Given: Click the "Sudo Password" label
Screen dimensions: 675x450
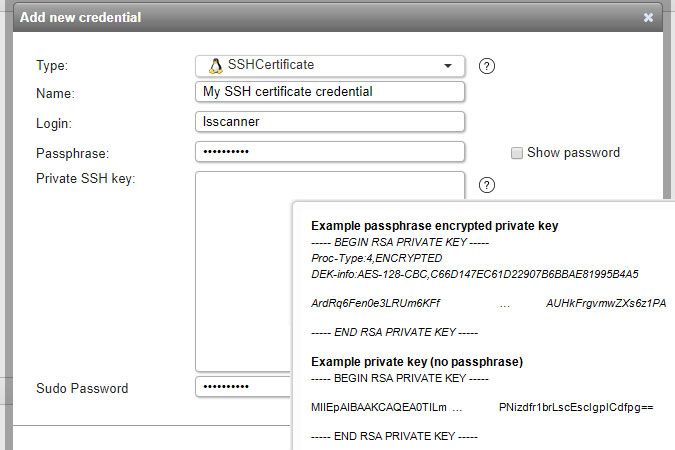Looking at the screenshot, I should (82, 388).
